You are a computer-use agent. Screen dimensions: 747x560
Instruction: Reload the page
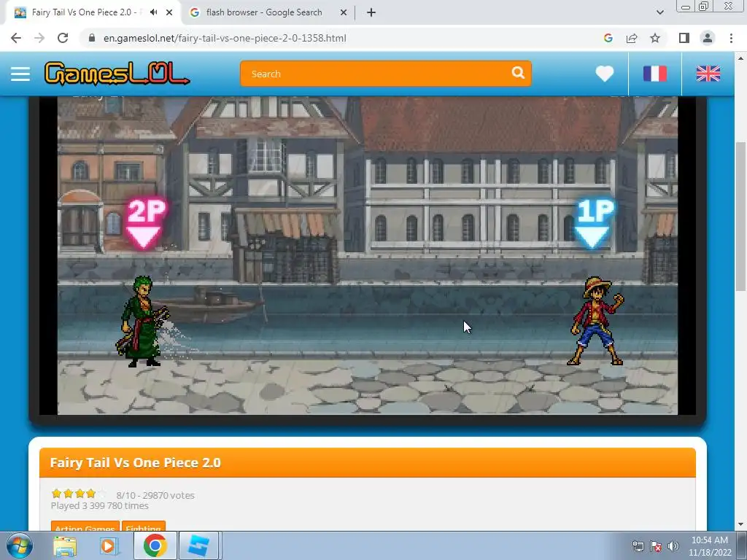click(63, 38)
